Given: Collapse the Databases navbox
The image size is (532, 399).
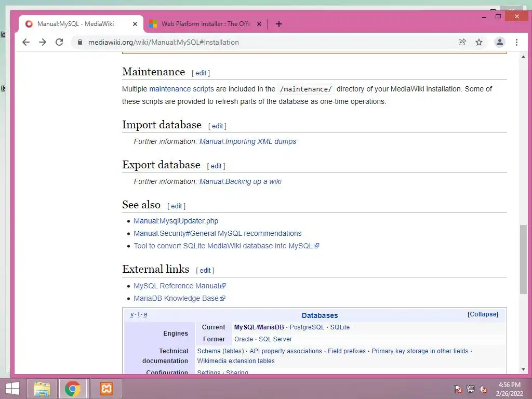Looking at the screenshot, I should tap(483, 314).
